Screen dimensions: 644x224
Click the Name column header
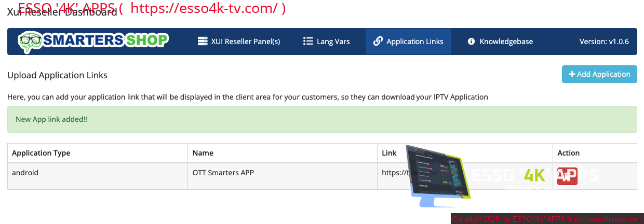tap(283, 153)
